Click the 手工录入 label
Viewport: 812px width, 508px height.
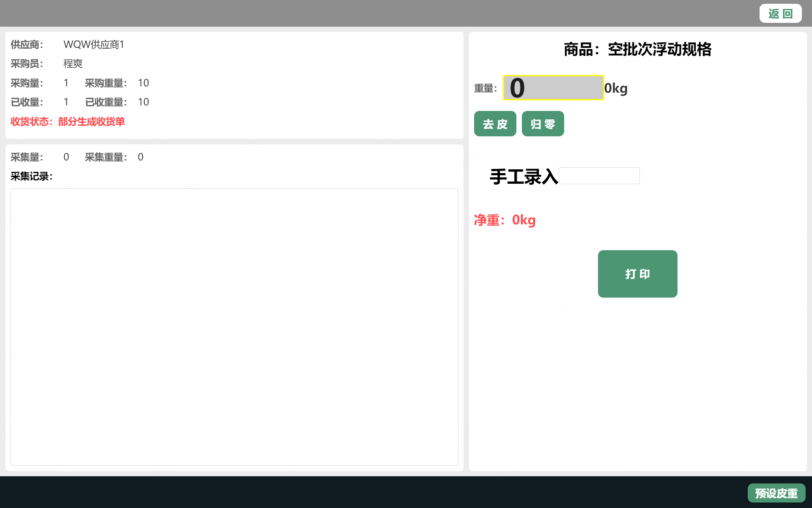(x=524, y=177)
